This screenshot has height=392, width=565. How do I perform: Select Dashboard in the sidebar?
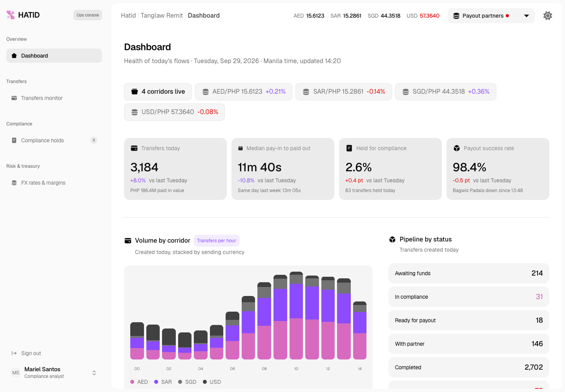click(54, 56)
